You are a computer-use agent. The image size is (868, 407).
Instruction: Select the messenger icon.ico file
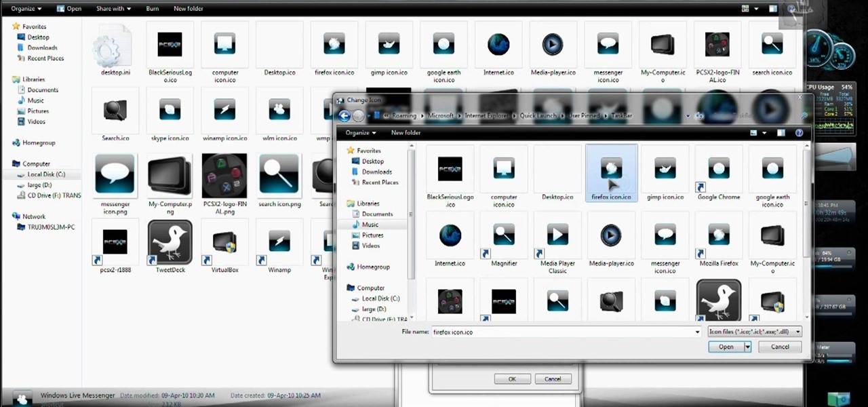tap(665, 237)
